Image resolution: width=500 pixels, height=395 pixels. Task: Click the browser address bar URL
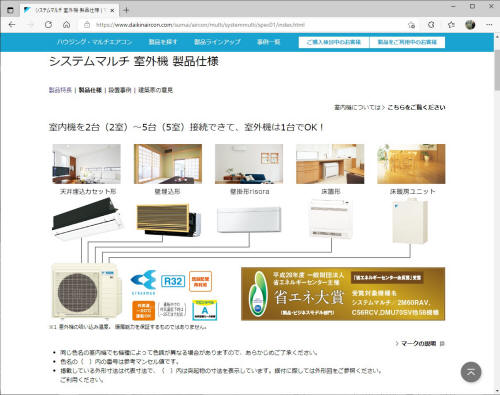coord(200,25)
